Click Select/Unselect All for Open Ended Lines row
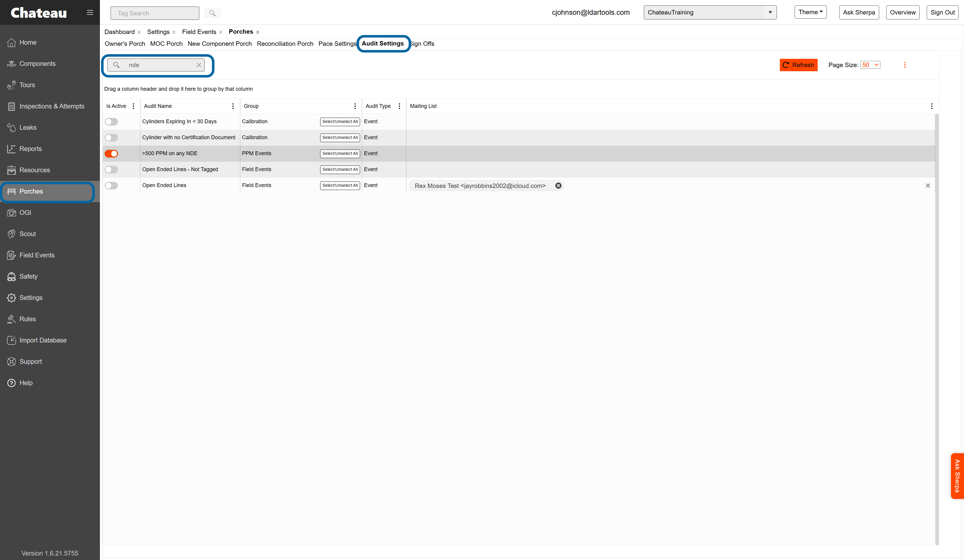 pos(340,186)
